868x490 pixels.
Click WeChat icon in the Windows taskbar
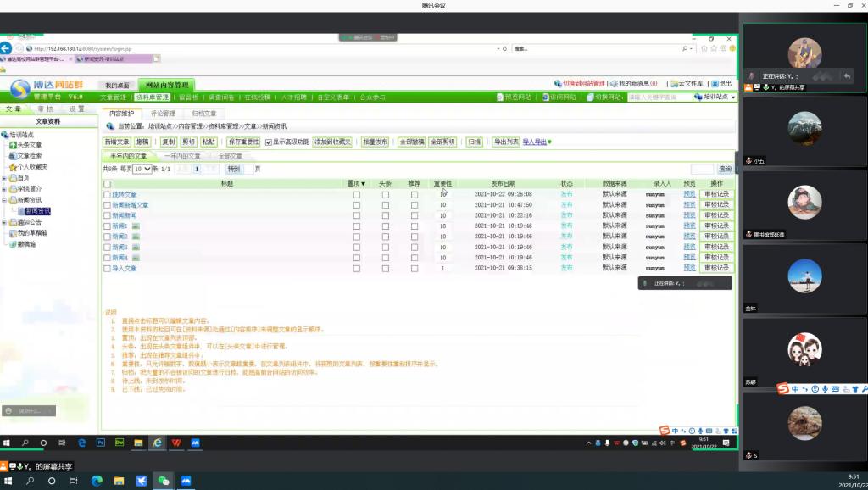164,481
